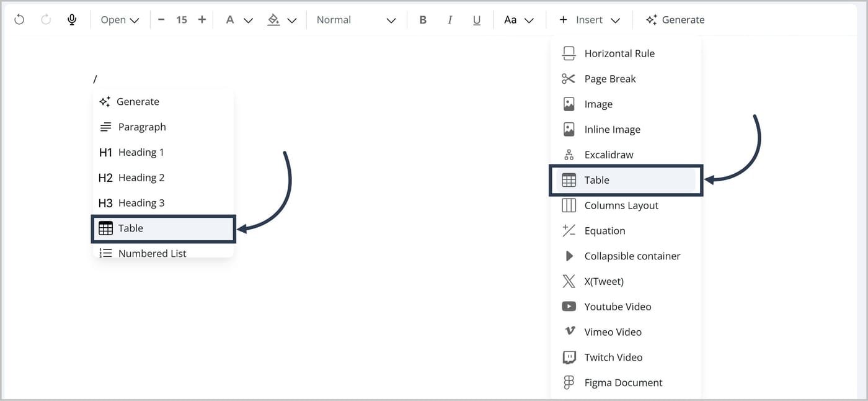This screenshot has height=401, width=868.
Task: Increase font size with plus button
Action: point(201,20)
